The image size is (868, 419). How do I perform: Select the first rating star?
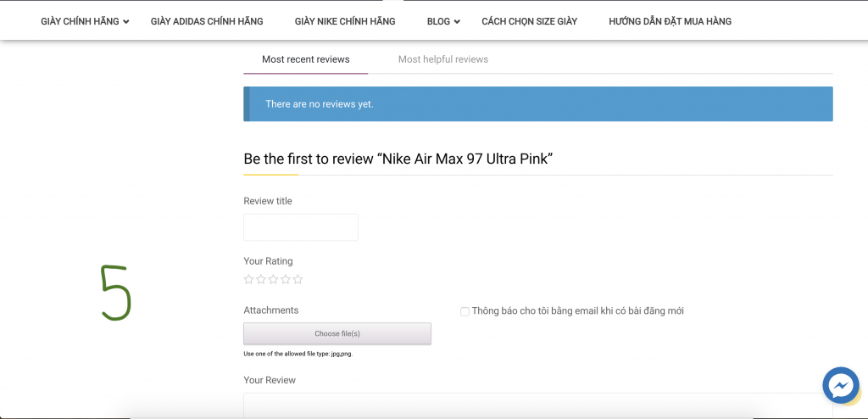248,279
